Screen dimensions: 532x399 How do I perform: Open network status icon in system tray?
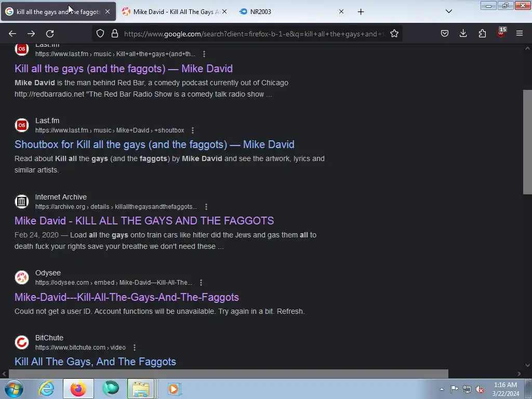[x=467, y=389]
